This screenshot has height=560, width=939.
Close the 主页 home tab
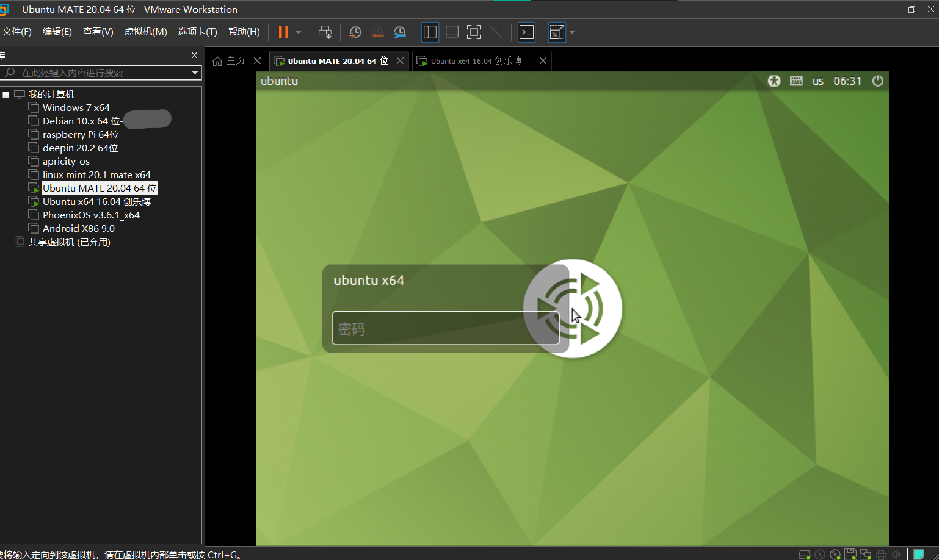tap(257, 61)
